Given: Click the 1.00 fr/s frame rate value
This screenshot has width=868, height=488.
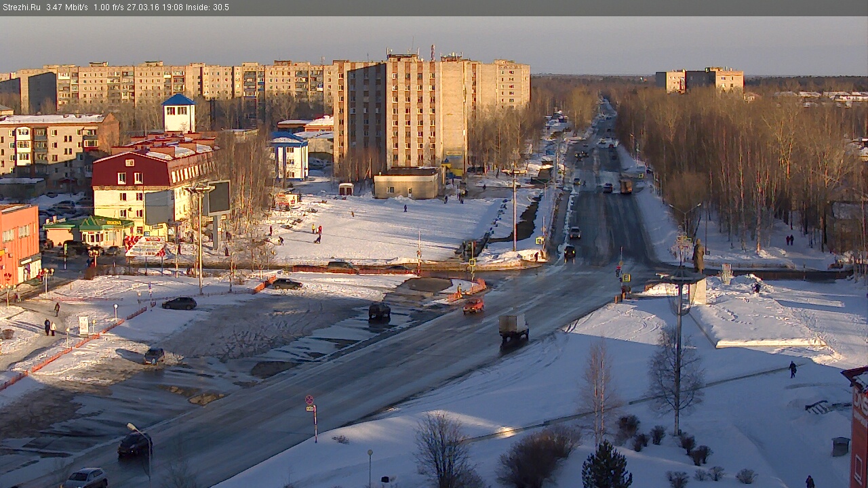Looking at the screenshot, I should click(108, 7).
